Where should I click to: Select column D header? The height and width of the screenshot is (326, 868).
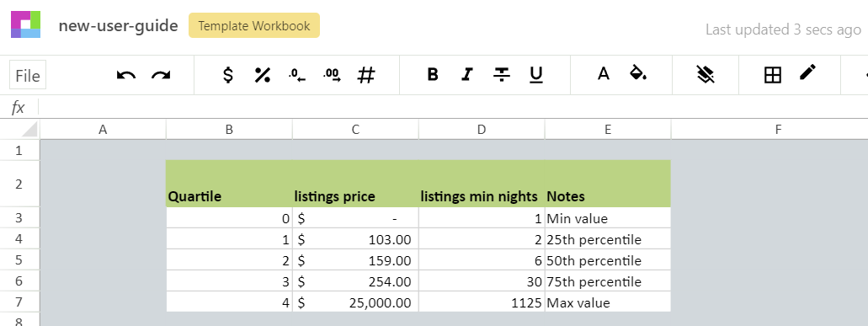(x=482, y=130)
